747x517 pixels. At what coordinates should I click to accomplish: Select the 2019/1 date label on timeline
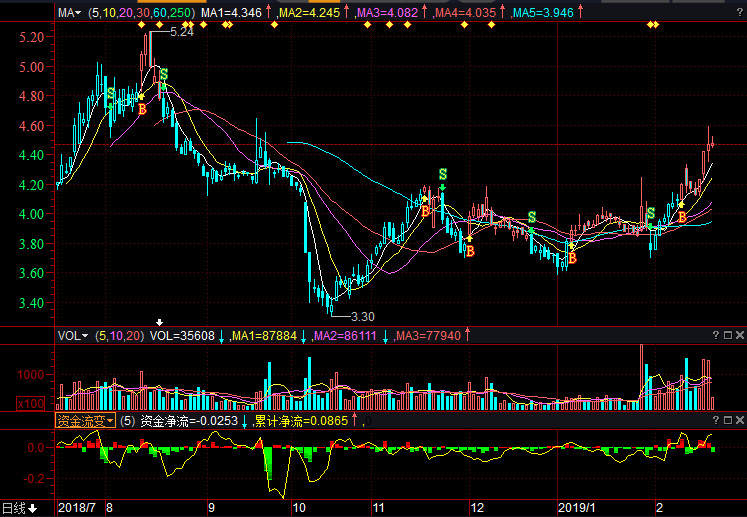[577, 509]
